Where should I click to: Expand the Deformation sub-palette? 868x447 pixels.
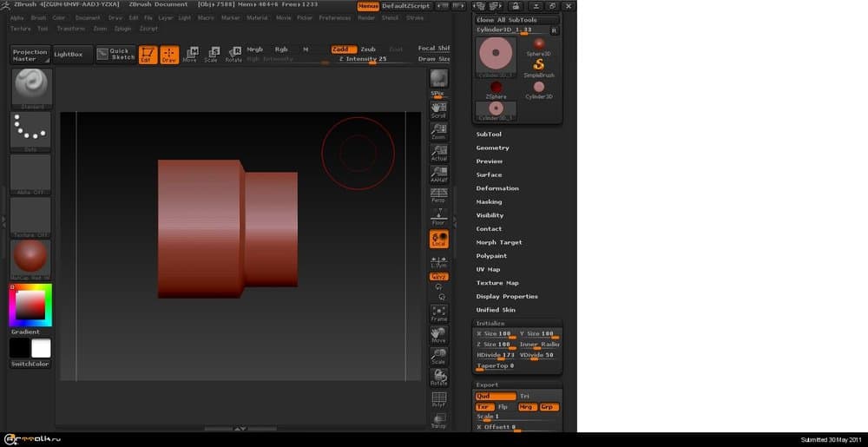coord(497,188)
